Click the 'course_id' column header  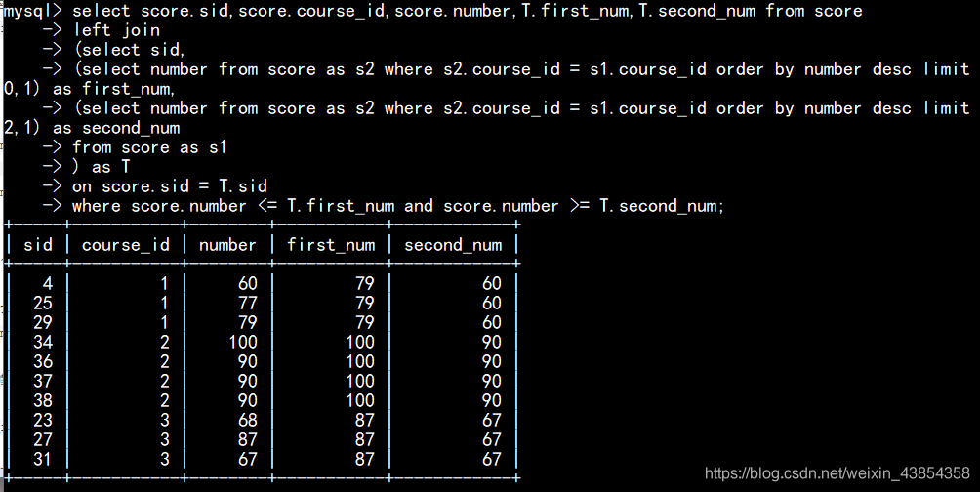click(126, 245)
